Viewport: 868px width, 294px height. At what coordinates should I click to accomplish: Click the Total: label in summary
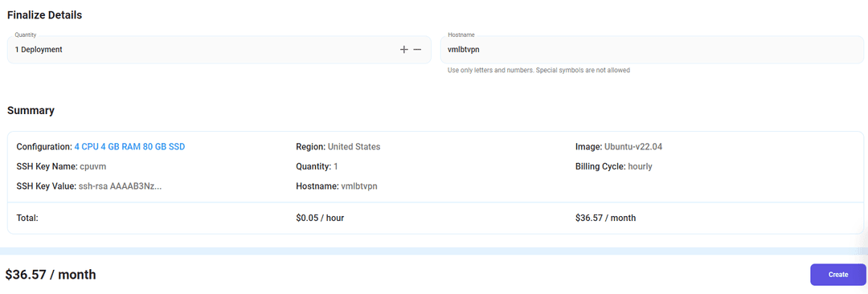pyautogui.click(x=27, y=218)
